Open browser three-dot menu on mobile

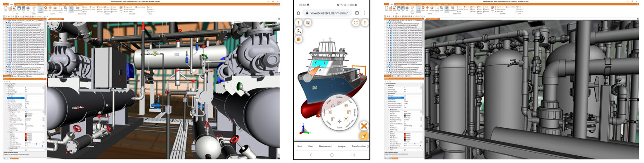(x=364, y=13)
